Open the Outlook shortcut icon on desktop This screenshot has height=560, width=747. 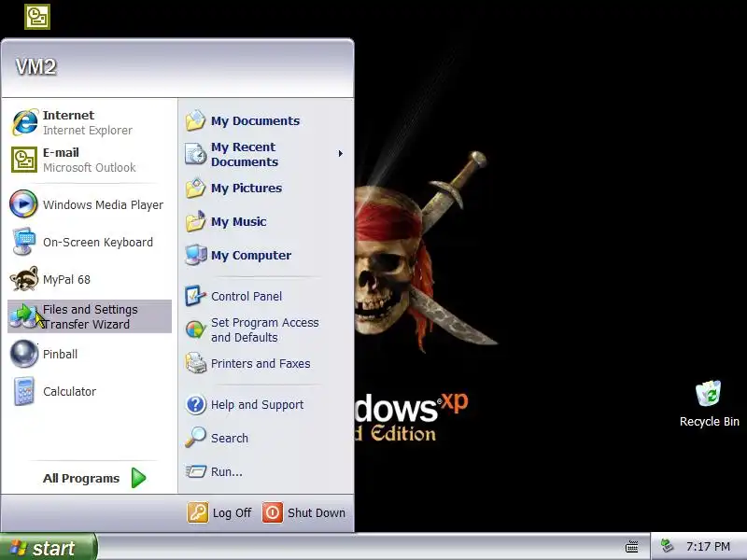(x=37, y=17)
